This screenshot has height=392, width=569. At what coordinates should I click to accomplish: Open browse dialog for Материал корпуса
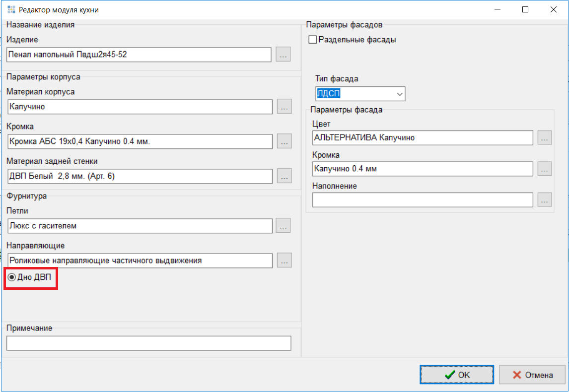(x=284, y=106)
